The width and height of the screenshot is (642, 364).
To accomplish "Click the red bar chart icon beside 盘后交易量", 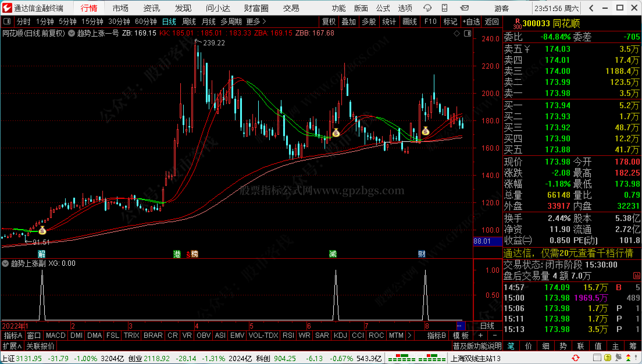I will click(x=636, y=276).
